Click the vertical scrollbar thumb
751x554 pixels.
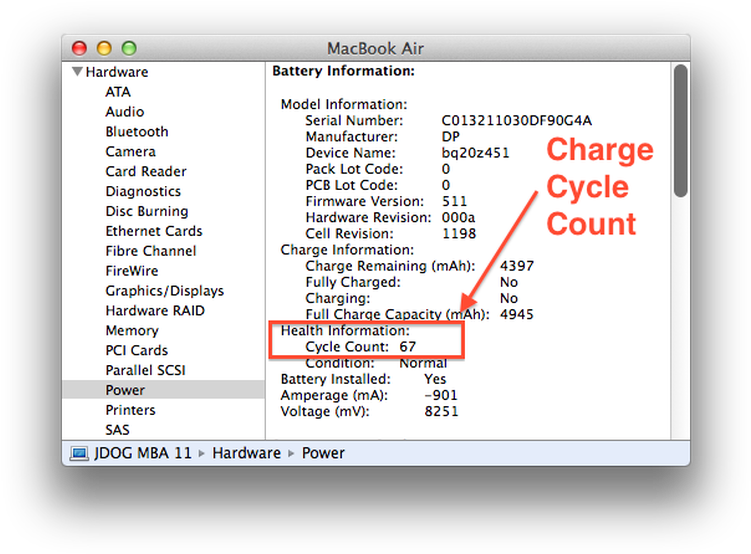[681, 131]
